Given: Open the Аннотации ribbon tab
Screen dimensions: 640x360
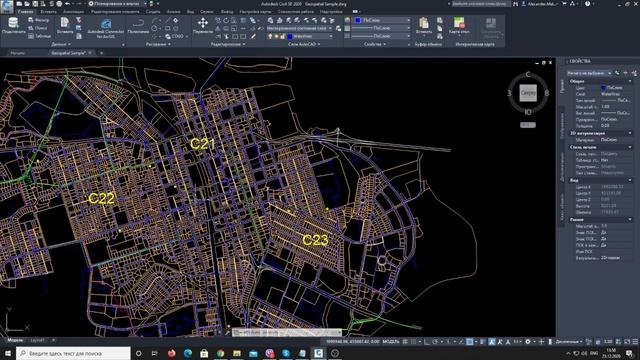Looking at the screenshot, I should (x=73, y=12).
